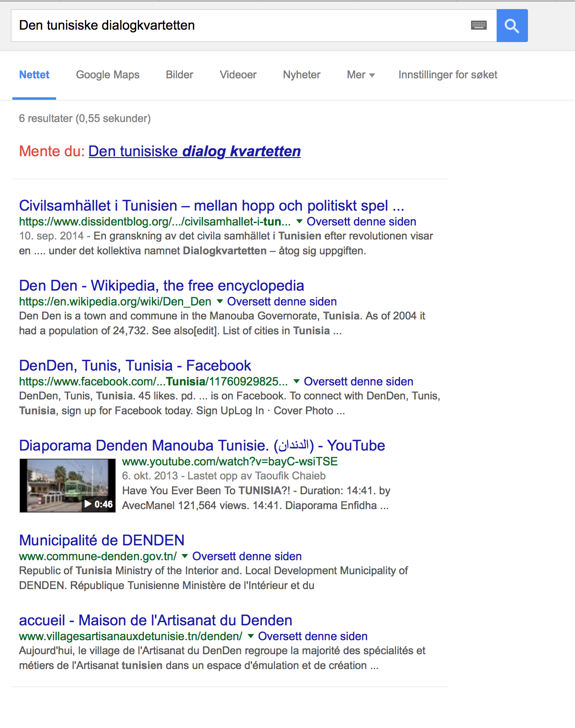
Task: Expand the en.wikipedia.org URL dropdown arrow
Action: (x=220, y=302)
